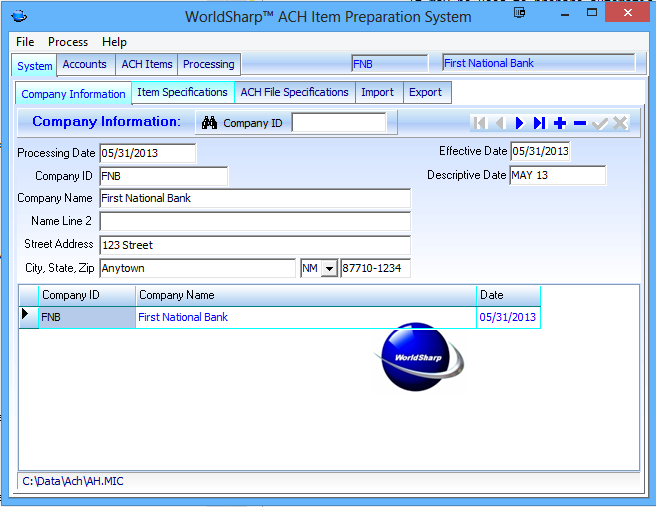The width and height of the screenshot is (656, 507).
Task: Click the Date column header
Action: click(x=509, y=296)
